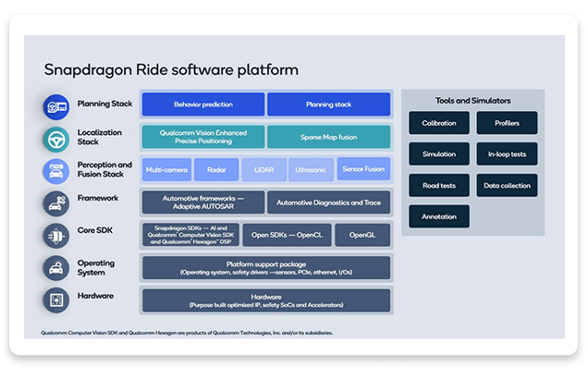Viewport: 588px width, 380px height.
Task: Click the Qualcomm trademark footnote text
Action: click(187, 333)
